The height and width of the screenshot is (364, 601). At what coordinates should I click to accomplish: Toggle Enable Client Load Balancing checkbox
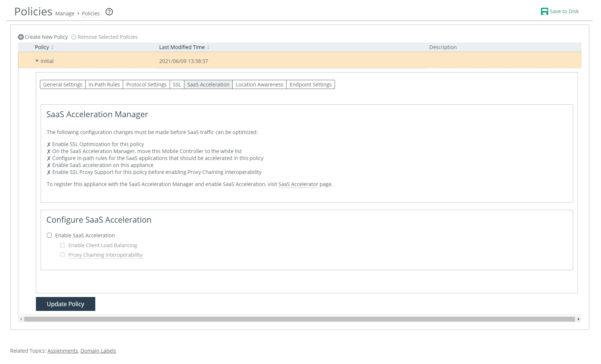63,245
